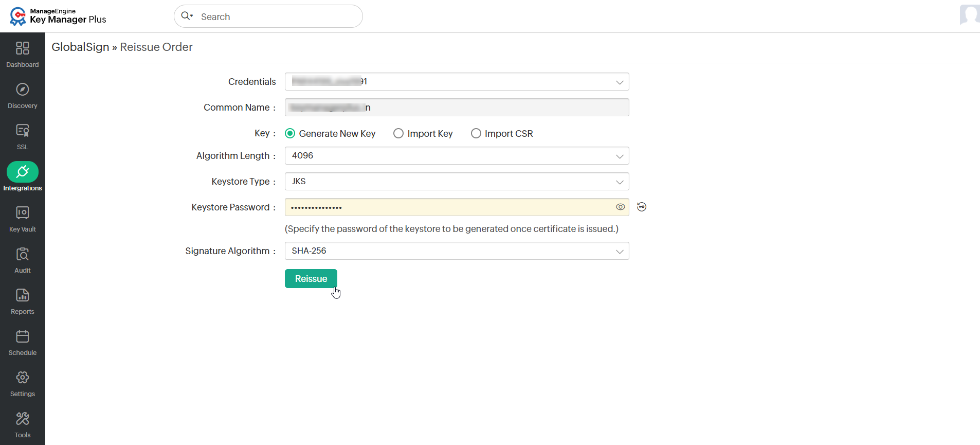Viewport: 980px width, 445px height.
Task: Show the keystore password with eye icon
Action: [621, 207]
